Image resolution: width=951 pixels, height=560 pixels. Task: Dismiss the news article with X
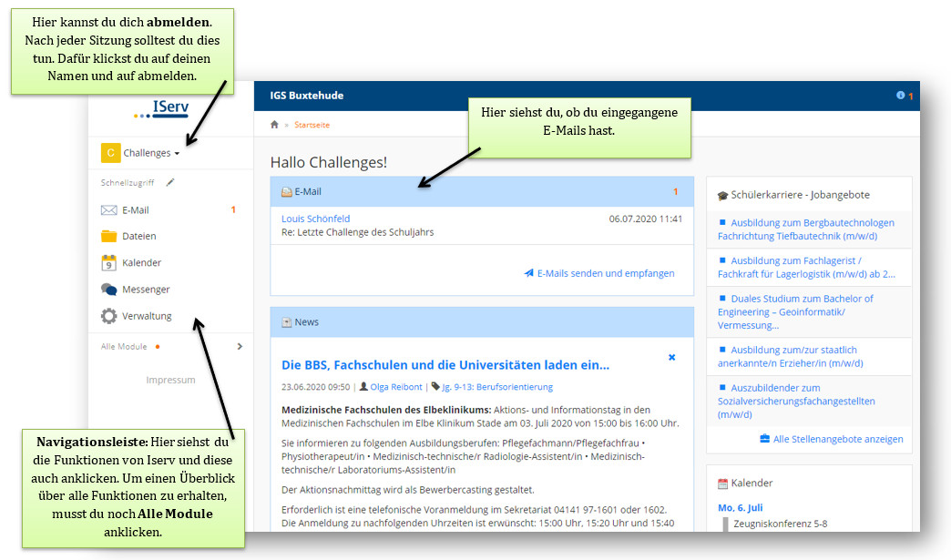(x=672, y=358)
